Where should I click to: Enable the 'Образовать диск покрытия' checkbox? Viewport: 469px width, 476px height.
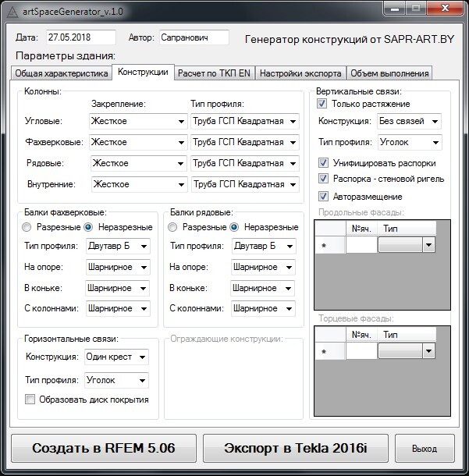click(30, 400)
